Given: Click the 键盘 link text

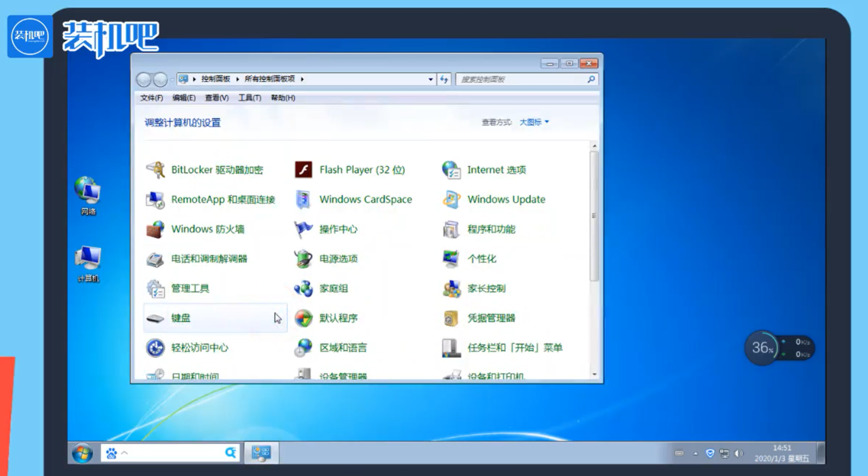Looking at the screenshot, I should tap(181, 318).
